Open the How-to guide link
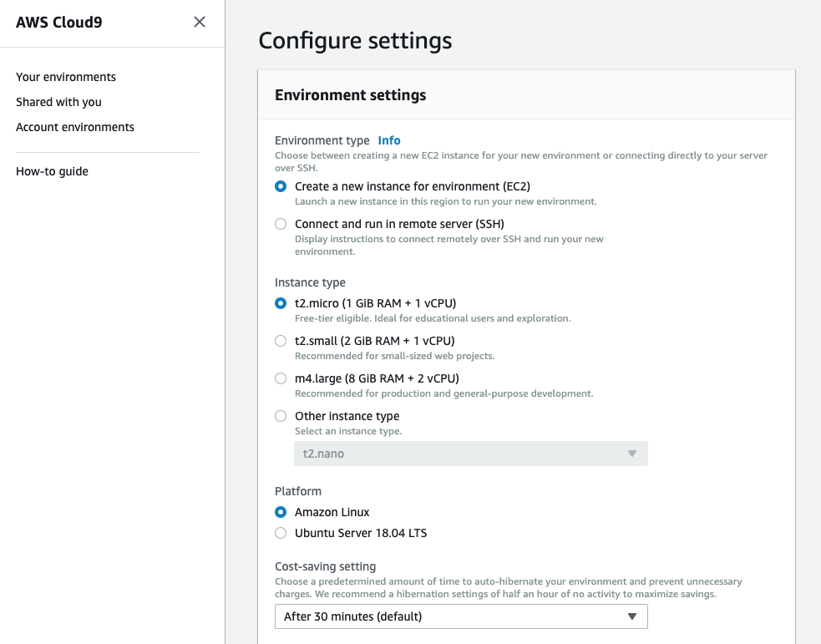Screen dimensions: 821x644 click(52, 171)
